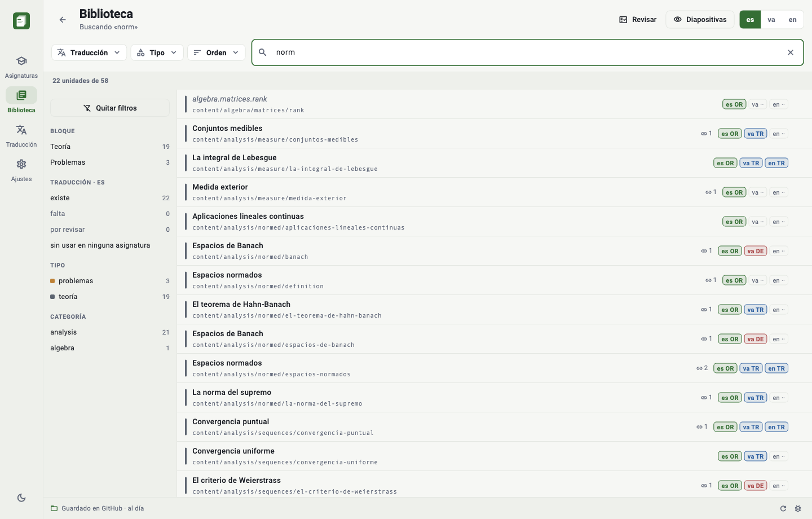The image size is (812, 519).
Task: Open 'La norma del supremo' unit
Action: click(495, 398)
